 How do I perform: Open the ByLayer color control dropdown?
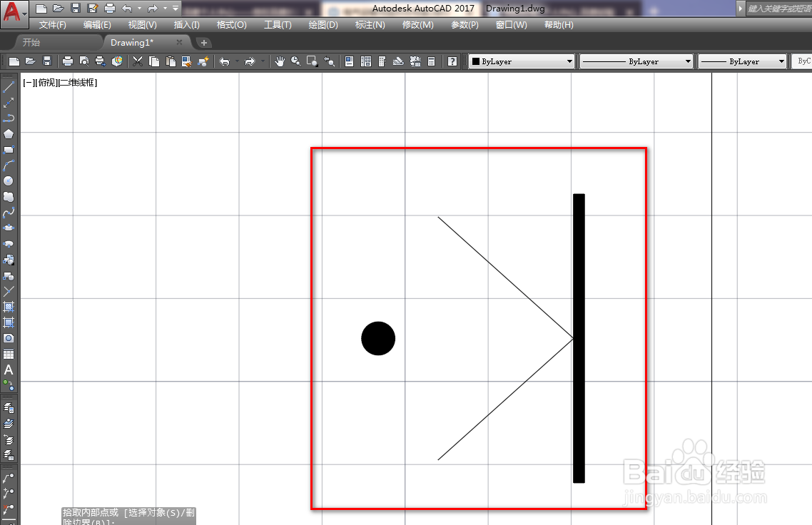point(569,61)
